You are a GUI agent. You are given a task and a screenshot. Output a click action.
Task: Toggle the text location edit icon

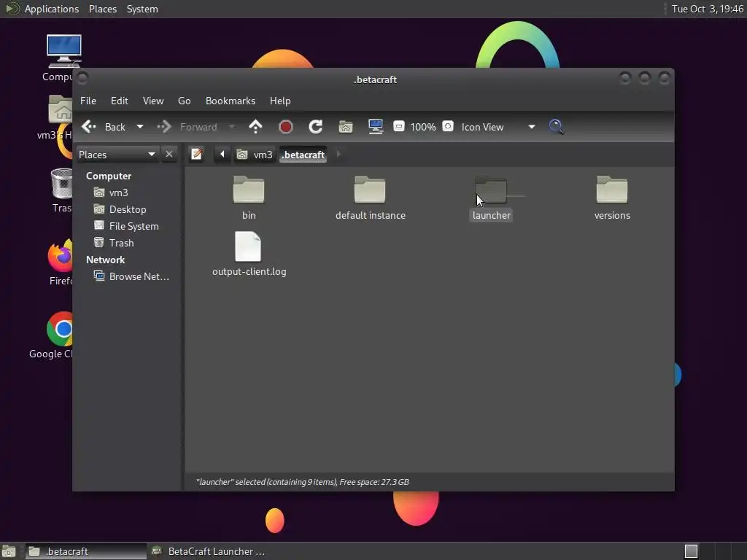click(196, 155)
